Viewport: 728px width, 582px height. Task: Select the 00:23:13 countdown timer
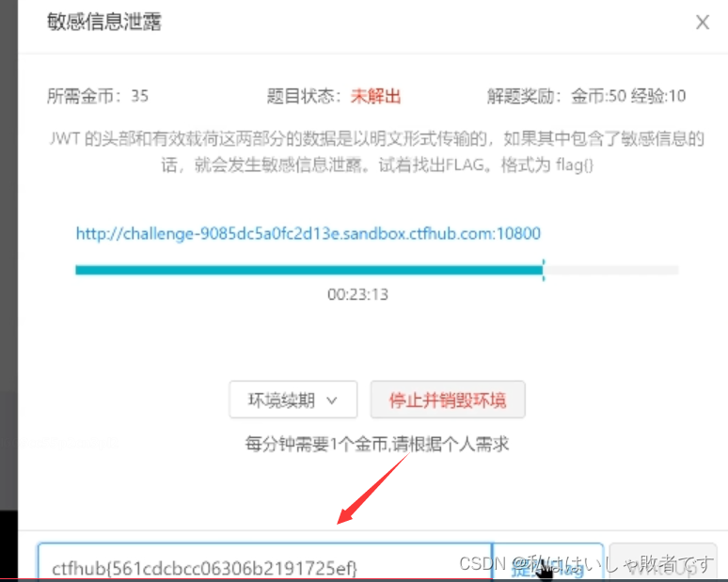357,294
